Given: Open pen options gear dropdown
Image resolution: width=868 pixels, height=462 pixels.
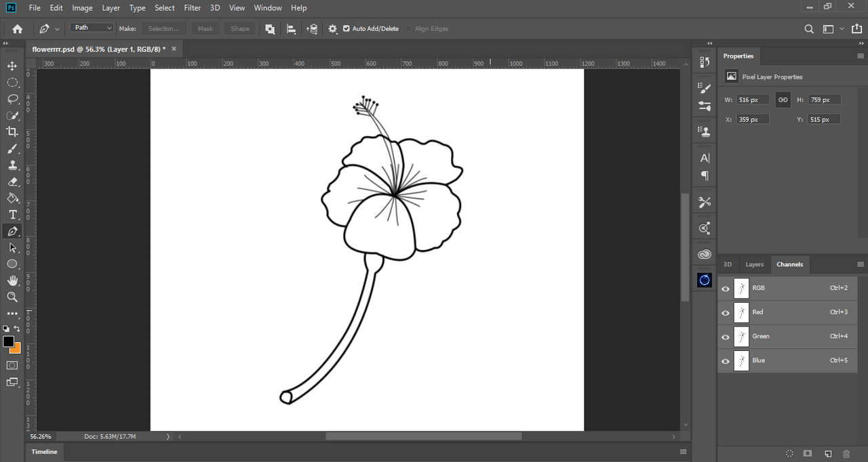Looking at the screenshot, I should (x=332, y=28).
